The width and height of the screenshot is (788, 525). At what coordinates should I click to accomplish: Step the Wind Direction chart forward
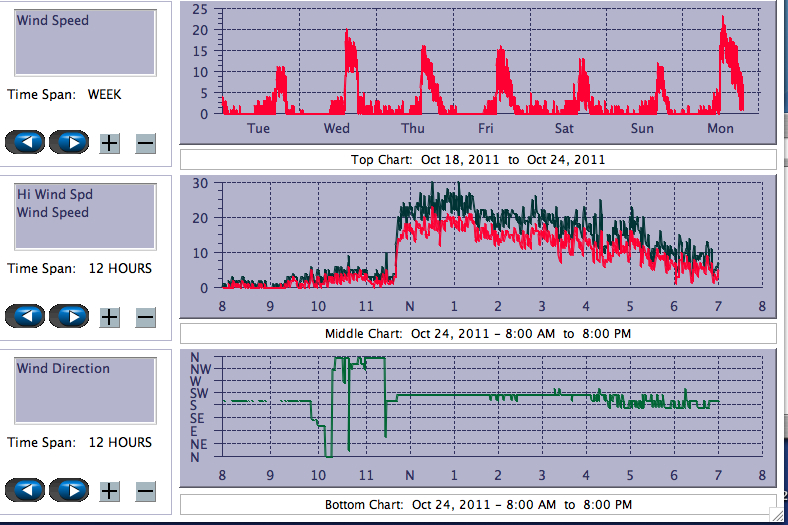69,490
